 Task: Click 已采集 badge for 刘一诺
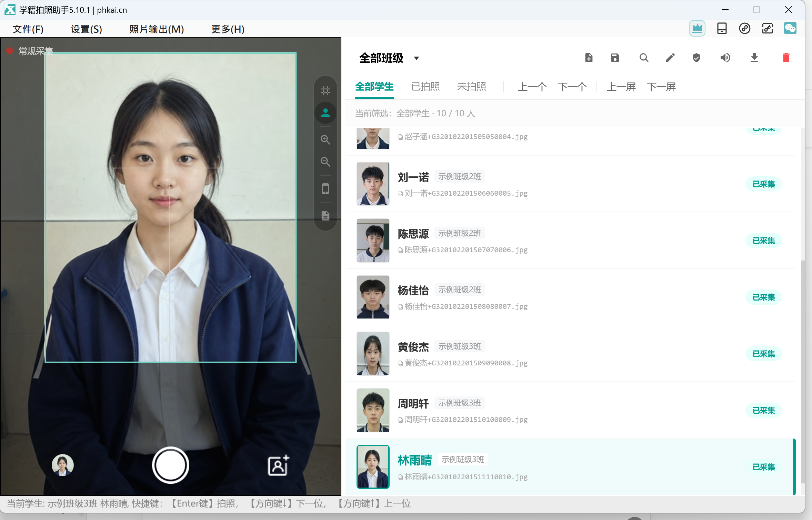point(763,184)
